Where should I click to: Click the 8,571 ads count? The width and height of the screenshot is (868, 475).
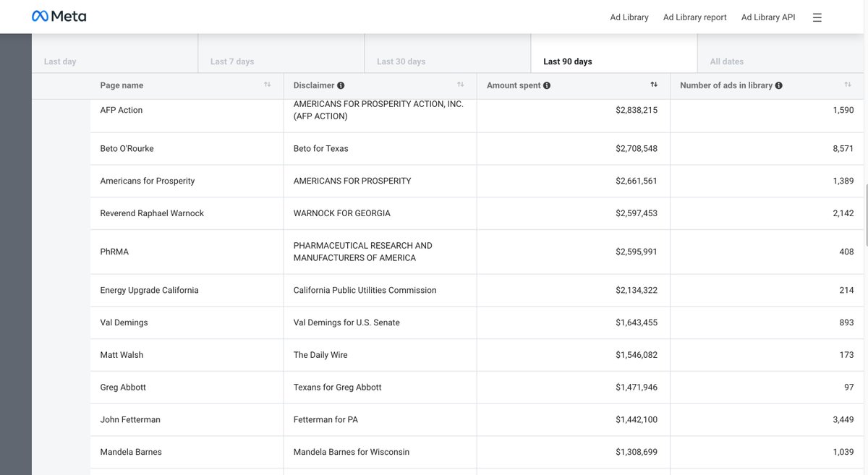click(843, 148)
